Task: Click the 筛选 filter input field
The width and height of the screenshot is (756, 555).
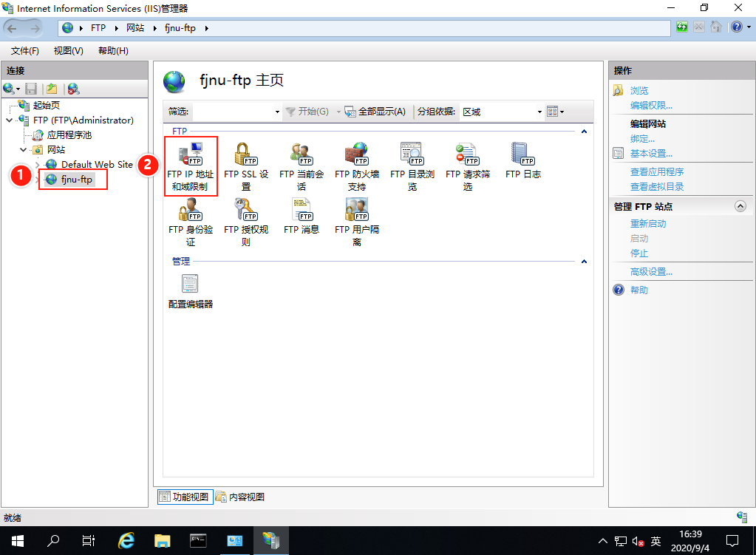Action: 233,112
